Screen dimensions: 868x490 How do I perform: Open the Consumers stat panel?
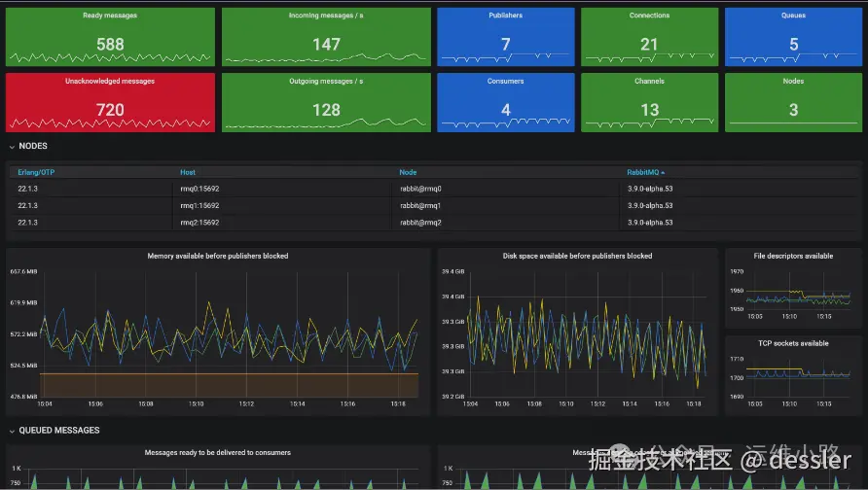(505, 102)
